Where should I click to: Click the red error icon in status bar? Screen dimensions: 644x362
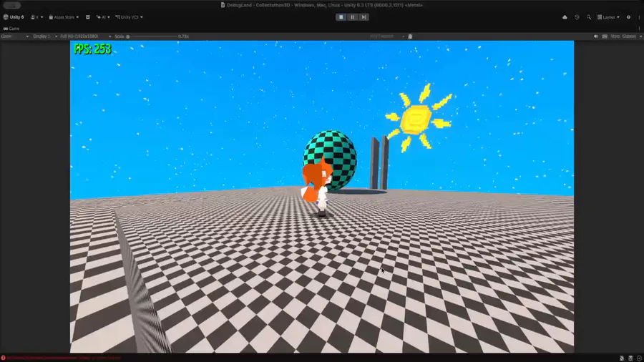4,358
